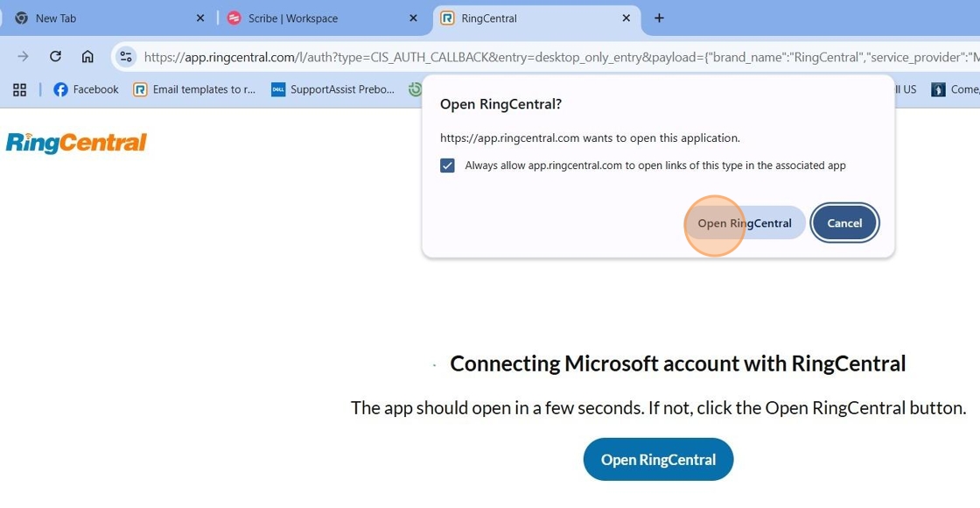Select the RingCentral browser tab
The height and width of the screenshot is (508, 980).
click(537, 18)
